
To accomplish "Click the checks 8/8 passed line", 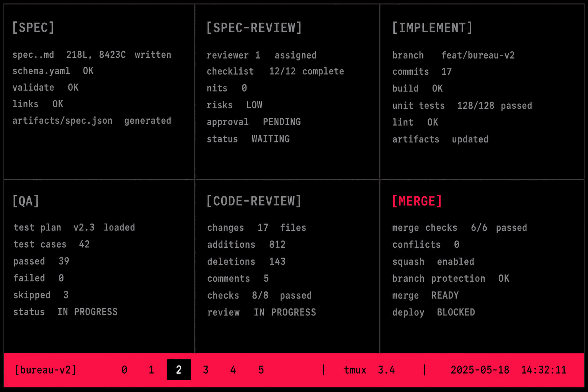I will click(260, 296).
